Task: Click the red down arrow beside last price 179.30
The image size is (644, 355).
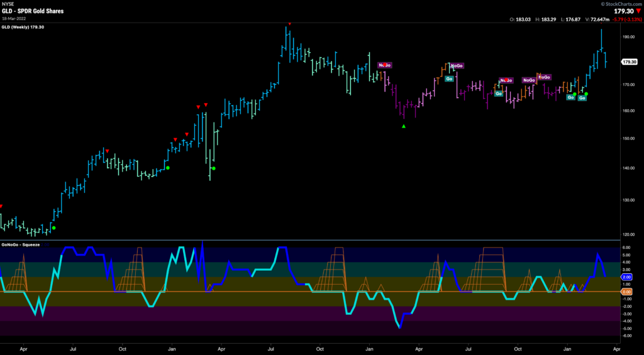Action: point(639,12)
